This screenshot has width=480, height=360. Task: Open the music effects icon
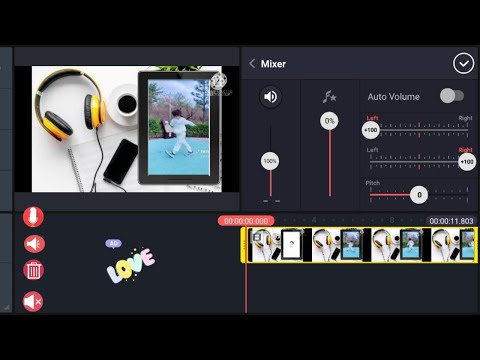pos(329,97)
